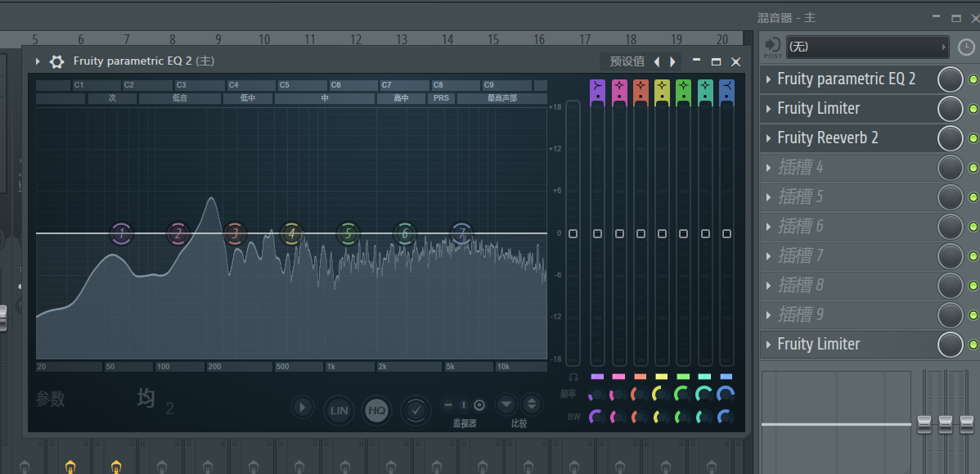Toggle the HQ high quality button
The image size is (980, 474).
(x=377, y=410)
